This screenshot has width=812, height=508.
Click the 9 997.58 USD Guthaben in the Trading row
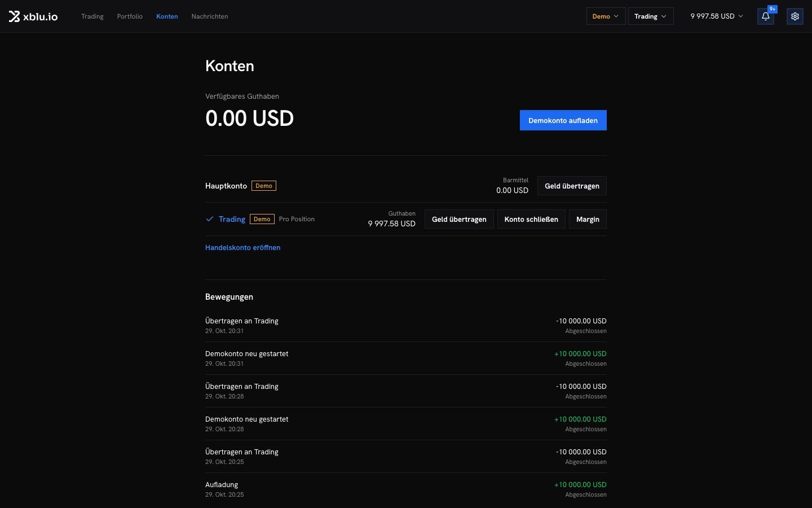(x=392, y=224)
